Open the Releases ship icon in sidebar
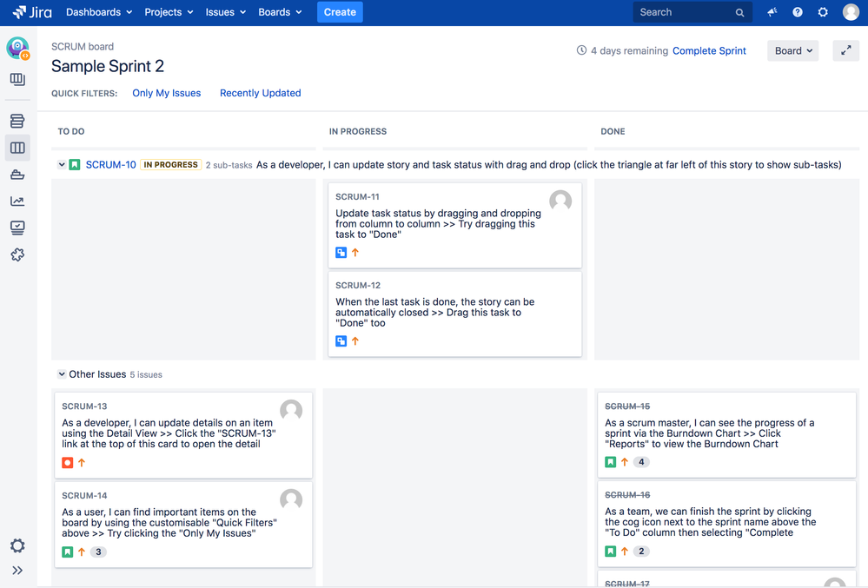The image size is (868, 588). click(x=17, y=175)
